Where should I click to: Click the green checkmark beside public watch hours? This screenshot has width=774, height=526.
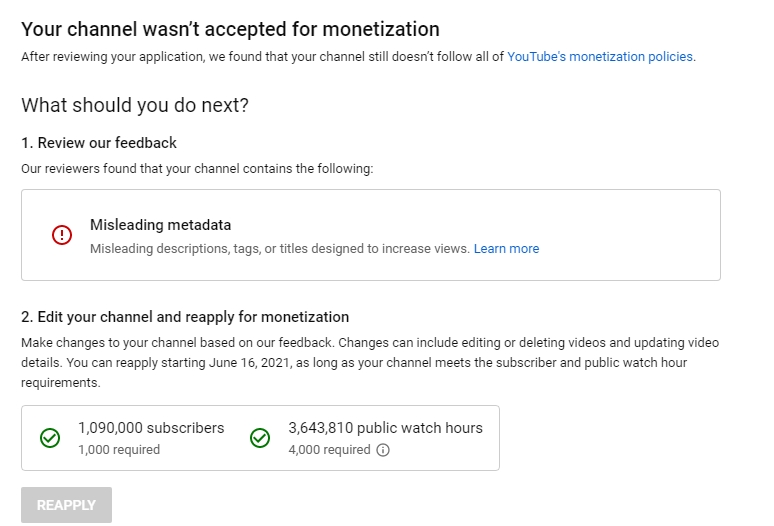point(260,438)
